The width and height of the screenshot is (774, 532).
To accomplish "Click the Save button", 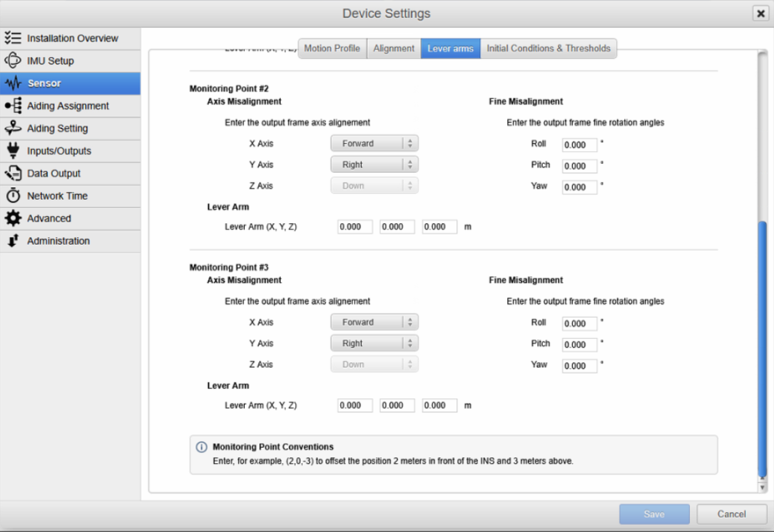I will (x=654, y=514).
